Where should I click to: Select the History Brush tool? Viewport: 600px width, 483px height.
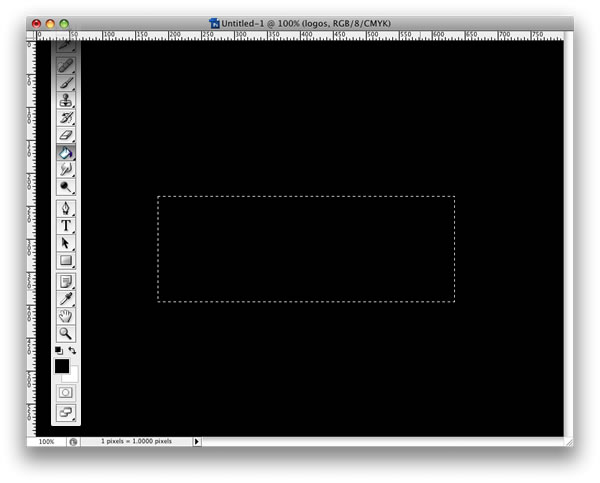point(66,117)
